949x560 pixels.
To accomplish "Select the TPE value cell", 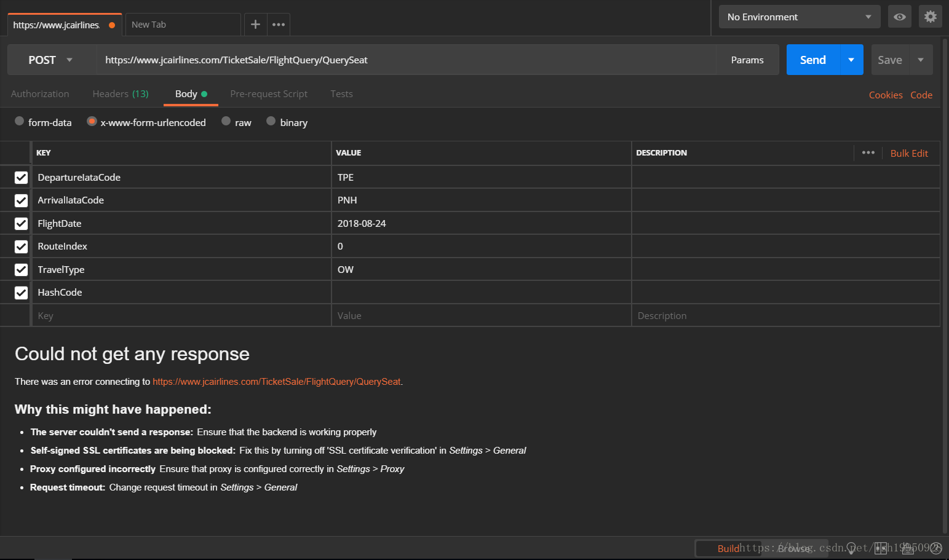I will [x=482, y=177].
